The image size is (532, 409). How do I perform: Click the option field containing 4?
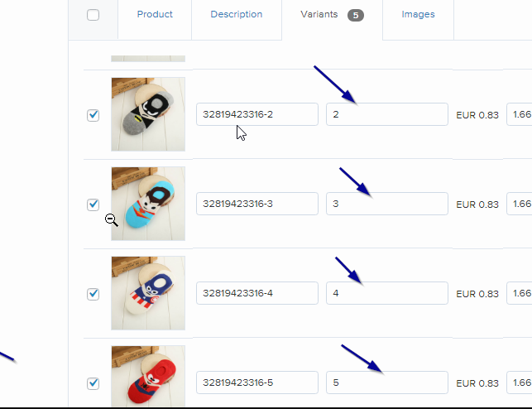click(386, 293)
